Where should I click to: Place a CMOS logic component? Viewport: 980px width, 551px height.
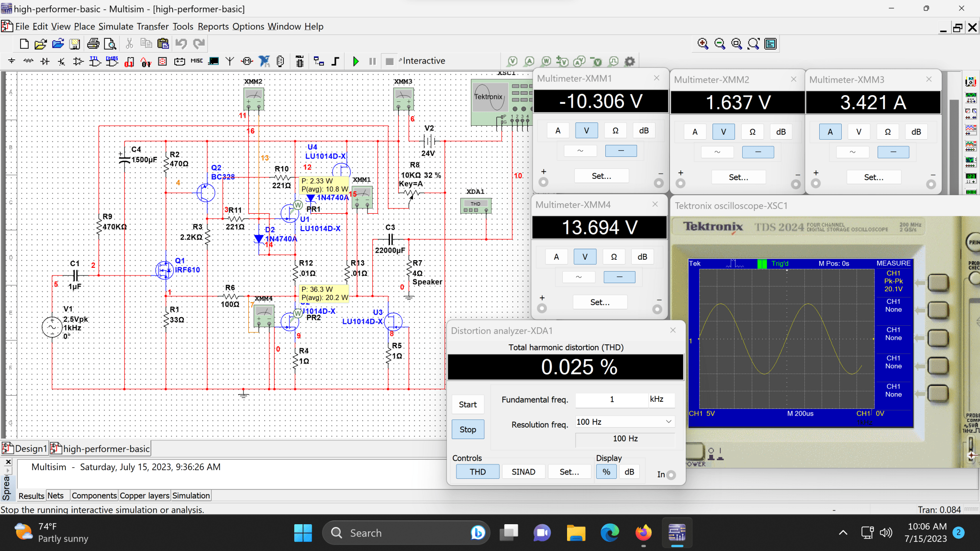click(x=112, y=61)
